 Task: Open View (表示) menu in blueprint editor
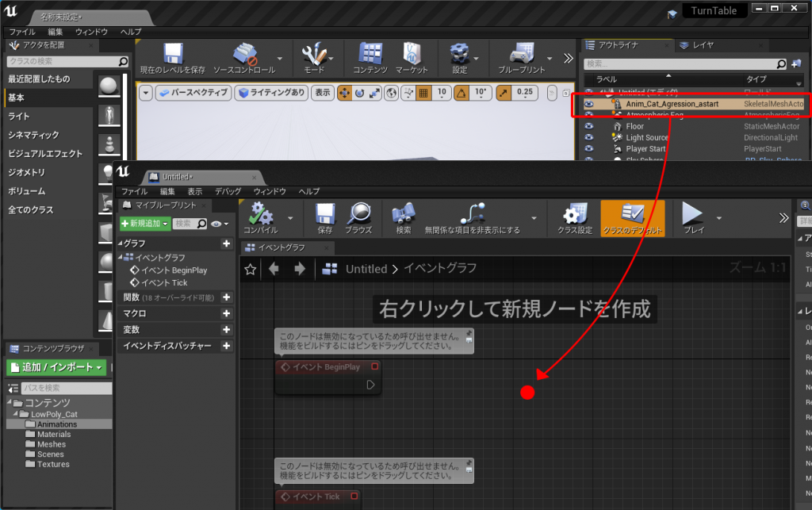tap(195, 192)
